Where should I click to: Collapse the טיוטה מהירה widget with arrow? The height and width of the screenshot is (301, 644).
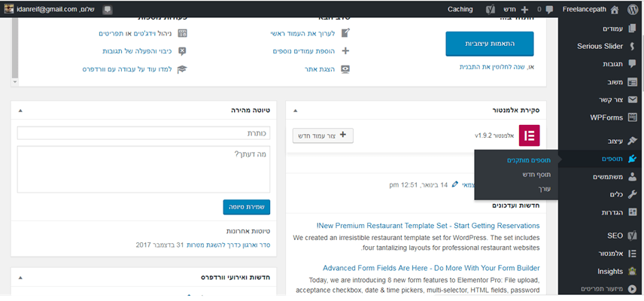click(x=20, y=111)
